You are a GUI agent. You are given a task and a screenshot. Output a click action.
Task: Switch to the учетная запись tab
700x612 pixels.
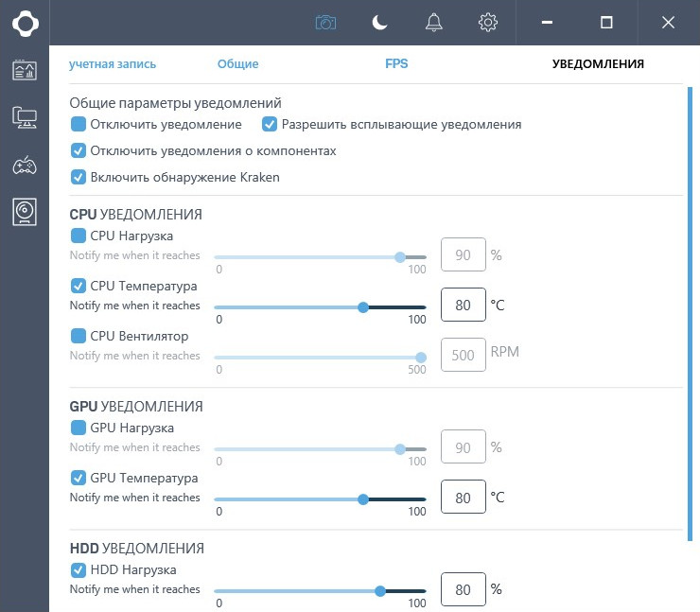coord(113,63)
